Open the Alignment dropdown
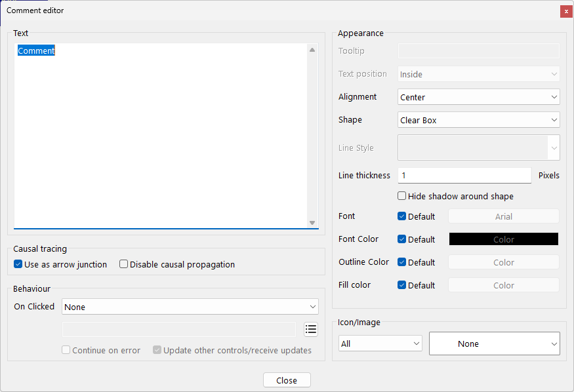Screen dimensions: 574x392 (478, 96)
